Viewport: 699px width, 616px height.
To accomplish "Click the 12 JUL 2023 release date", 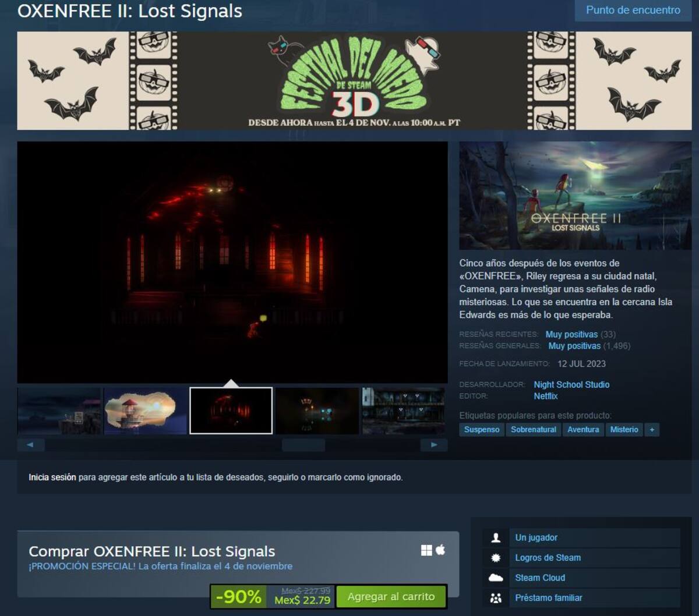I will coord(581,364).
